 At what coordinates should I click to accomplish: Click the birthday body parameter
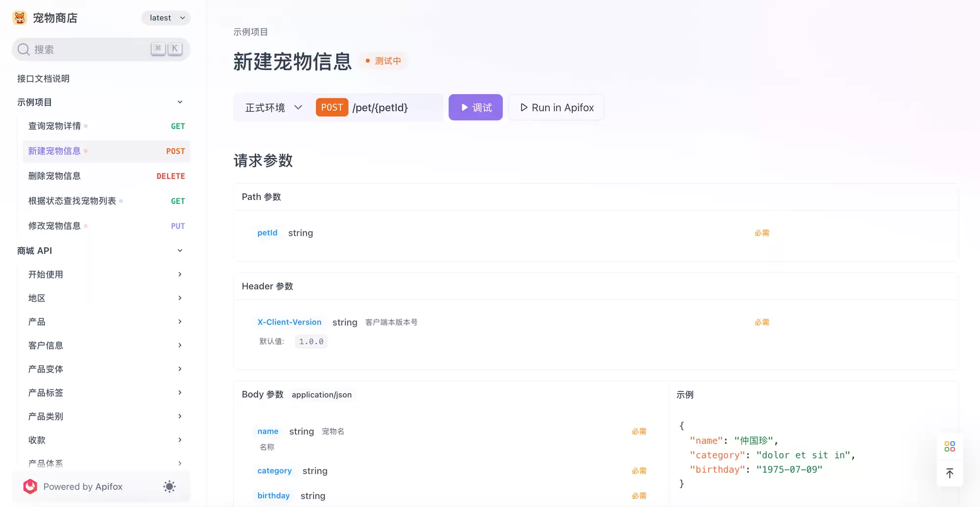[273, 496]
